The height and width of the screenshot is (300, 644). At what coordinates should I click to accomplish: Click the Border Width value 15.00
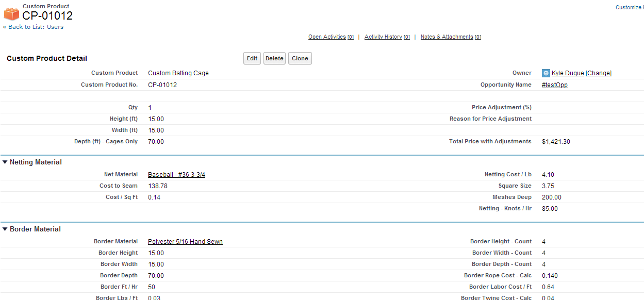pos(156,264)
